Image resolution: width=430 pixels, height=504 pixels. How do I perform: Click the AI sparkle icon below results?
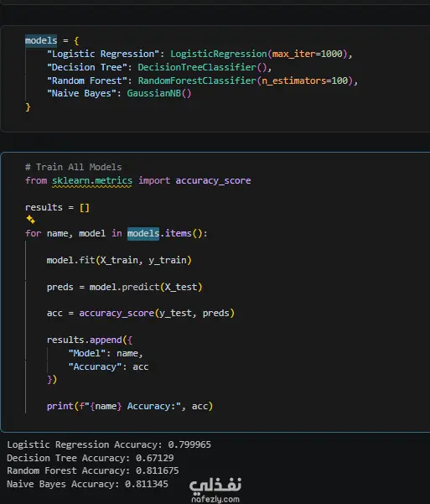(31, 220)
